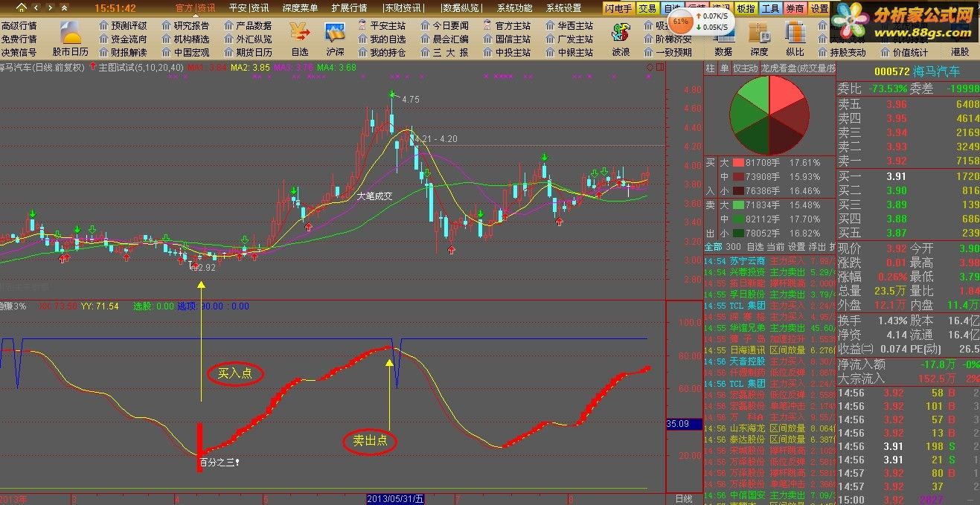Open 决策信号
This screenshot has width=980, height=505.
pyautogui.click(x=19, y=52)
